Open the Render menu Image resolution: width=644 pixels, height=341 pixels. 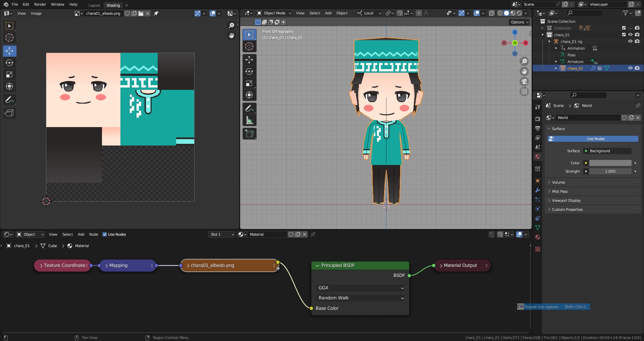click(x=40, y=4)
